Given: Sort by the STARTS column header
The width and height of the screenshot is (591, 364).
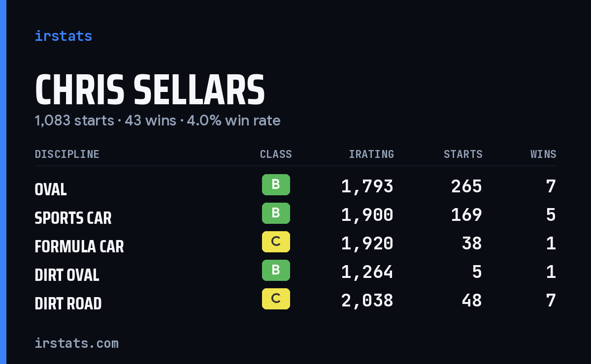Looking at the screenshot, I should pyautogui.click(x=463, y=154).
